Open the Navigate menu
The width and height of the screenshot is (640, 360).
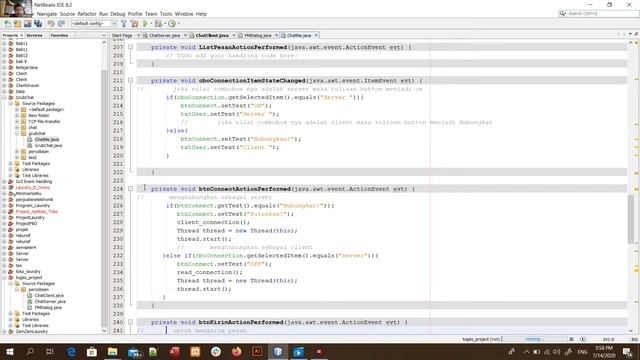click(x=47, y=14)
